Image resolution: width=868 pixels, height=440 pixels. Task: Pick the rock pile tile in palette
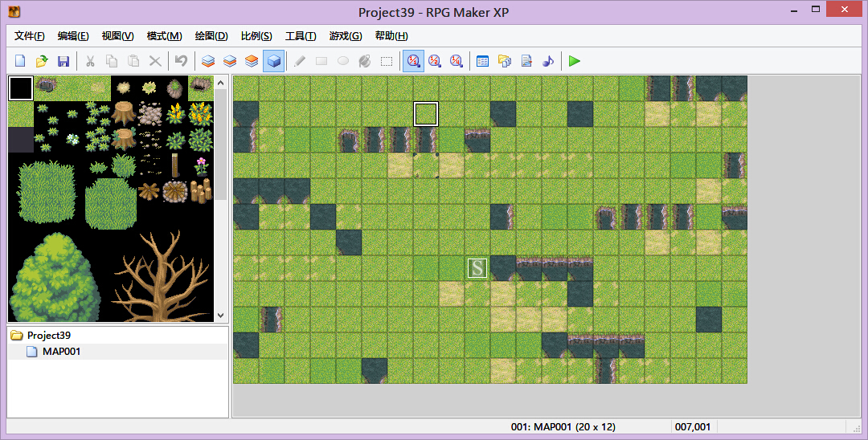click(x=149, y=114)
